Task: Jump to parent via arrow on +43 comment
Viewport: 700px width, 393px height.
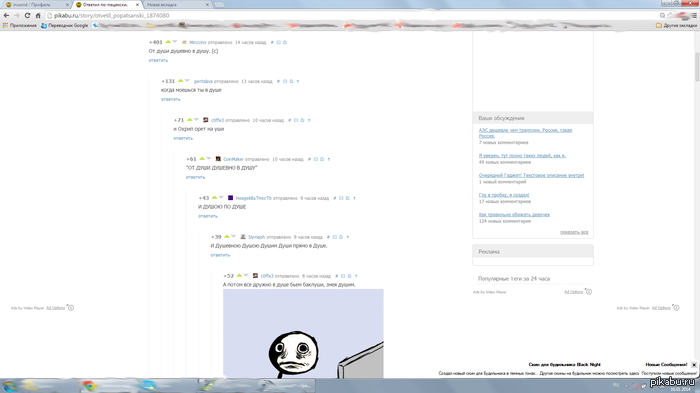Action: 354,198
